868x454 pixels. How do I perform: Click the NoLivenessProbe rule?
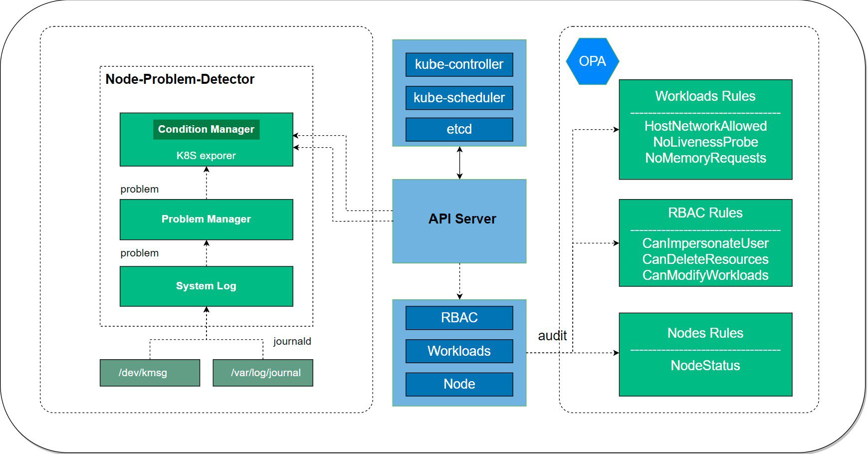pos(705,142)
